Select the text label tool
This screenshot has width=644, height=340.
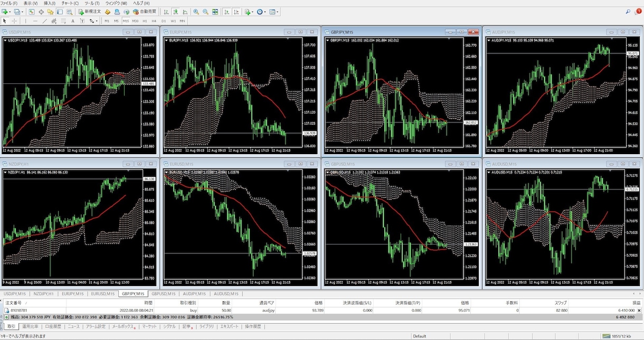point(73,21)
